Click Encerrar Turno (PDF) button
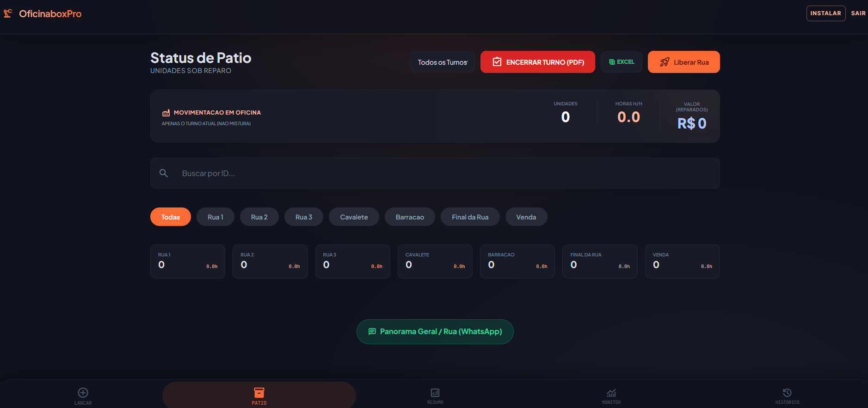The width and height of the screenshot is (868, 408). coord(538,62)
